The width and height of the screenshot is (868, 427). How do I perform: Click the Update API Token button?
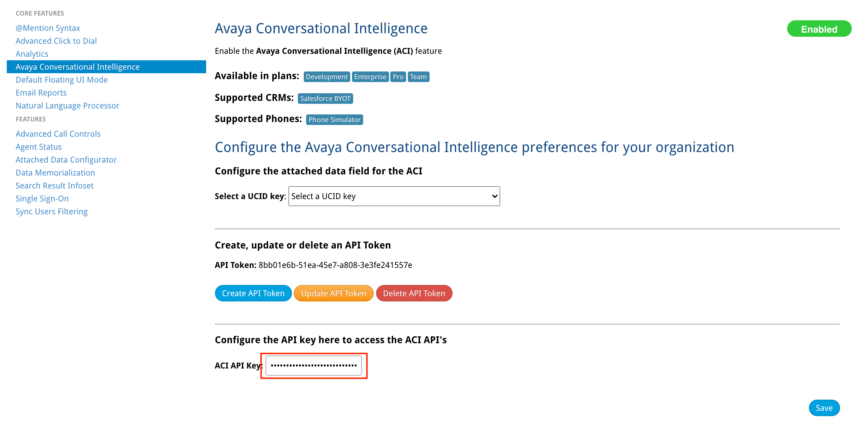(334, 293)
